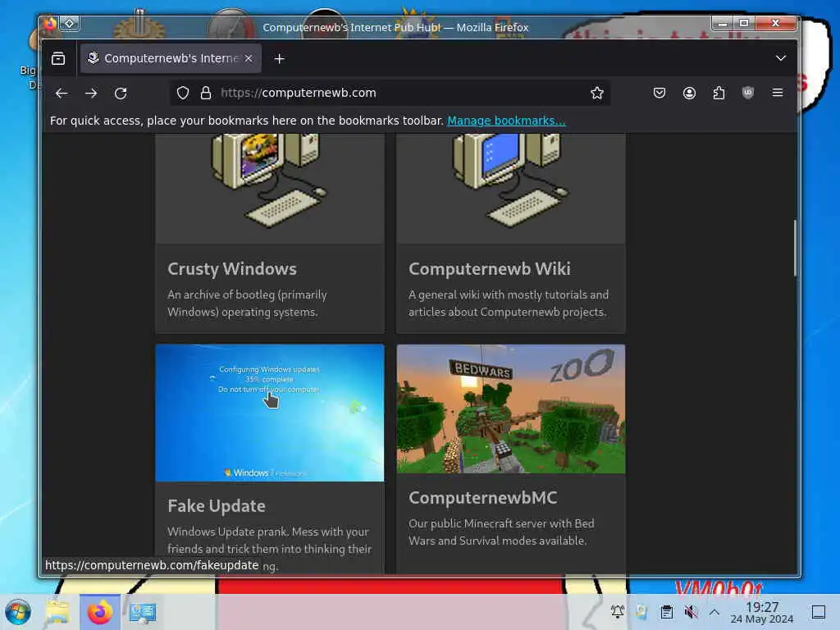
Task: Open the ComputernewbMC heading
Action: 482,498
